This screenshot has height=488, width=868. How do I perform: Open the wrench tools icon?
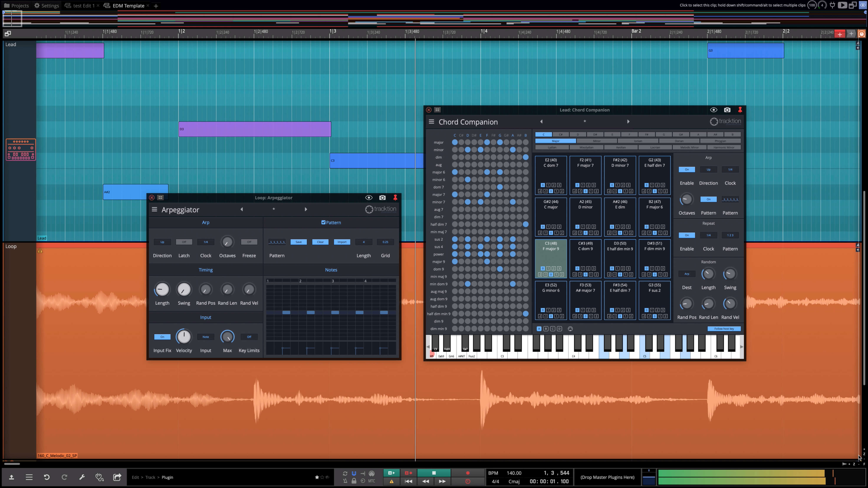82,477
